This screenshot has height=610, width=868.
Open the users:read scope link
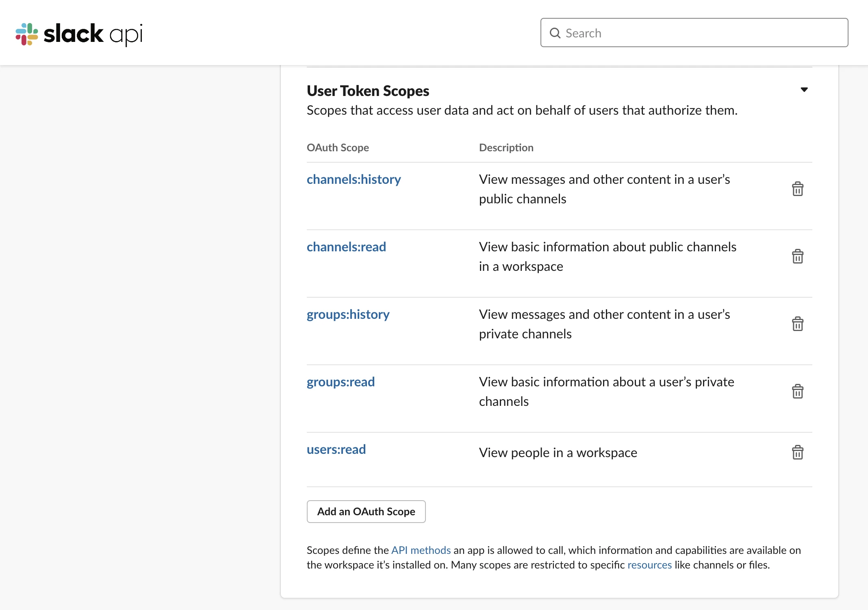[336, 449]
